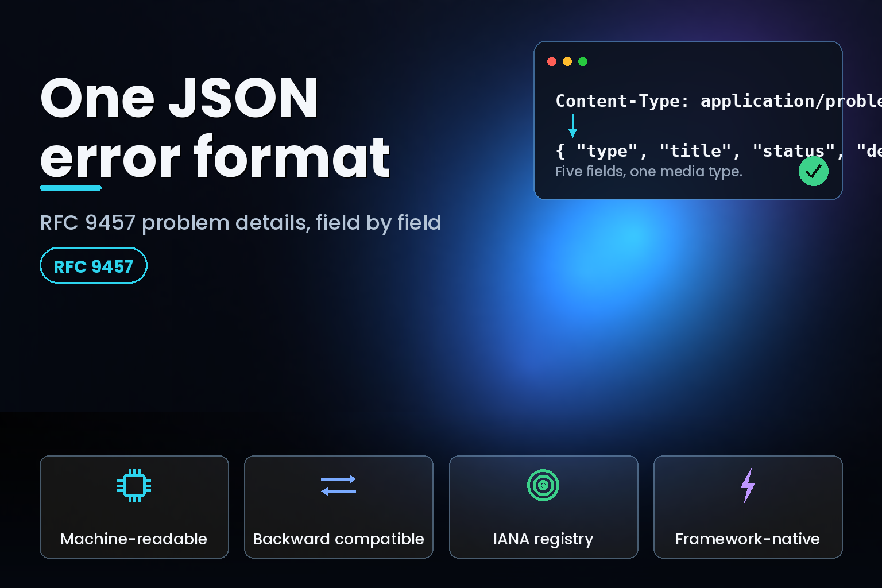Click the yellow dot in code window
Image resolution: width=882 pixels, height=588 pixels.
567,61
